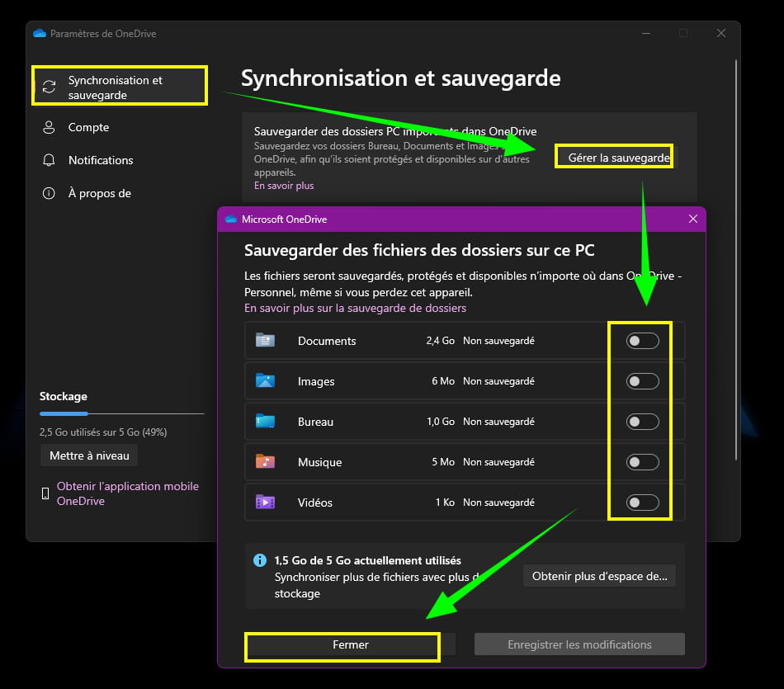Click Enregistrer les modifications button

coord(579,645)
